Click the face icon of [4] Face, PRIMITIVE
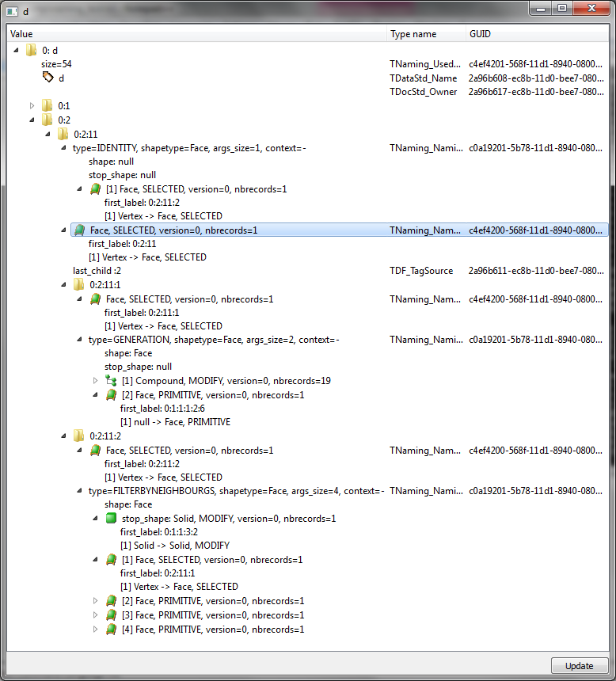 click(x=111, y=630)
